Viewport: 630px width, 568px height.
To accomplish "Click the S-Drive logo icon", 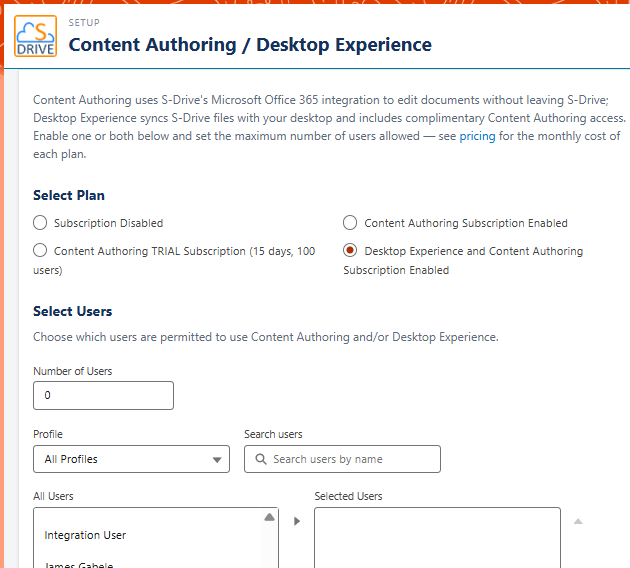I will [x=35, y=36].
